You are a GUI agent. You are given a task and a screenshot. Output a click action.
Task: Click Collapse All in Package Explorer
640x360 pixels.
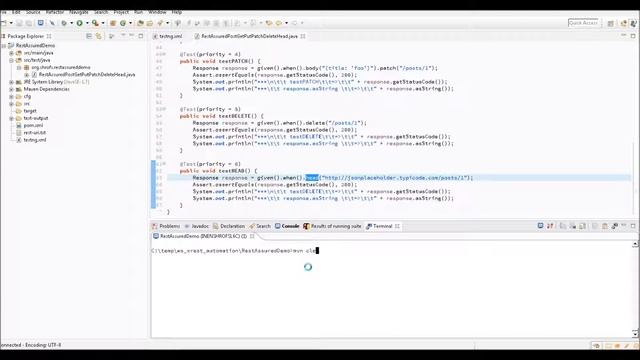89,36
